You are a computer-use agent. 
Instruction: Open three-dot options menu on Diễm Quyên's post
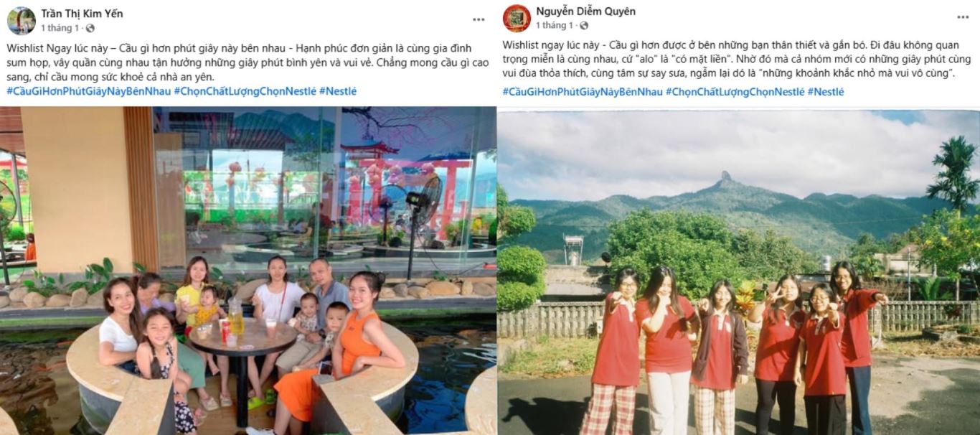(963, 17)
